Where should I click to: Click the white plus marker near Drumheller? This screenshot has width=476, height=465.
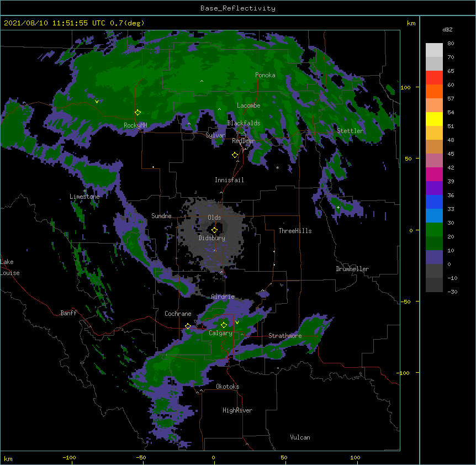pos(338,207)
